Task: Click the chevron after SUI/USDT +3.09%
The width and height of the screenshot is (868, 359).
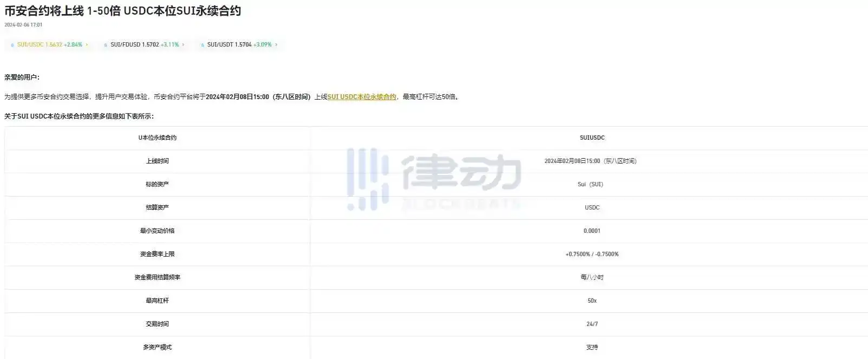Action: [x=276, y=45]
